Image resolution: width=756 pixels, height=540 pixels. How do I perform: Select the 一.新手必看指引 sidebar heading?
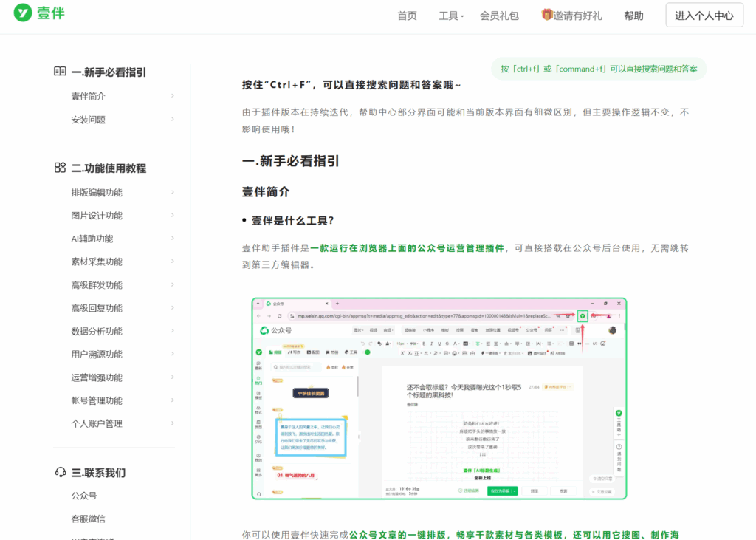coord(109,72)
